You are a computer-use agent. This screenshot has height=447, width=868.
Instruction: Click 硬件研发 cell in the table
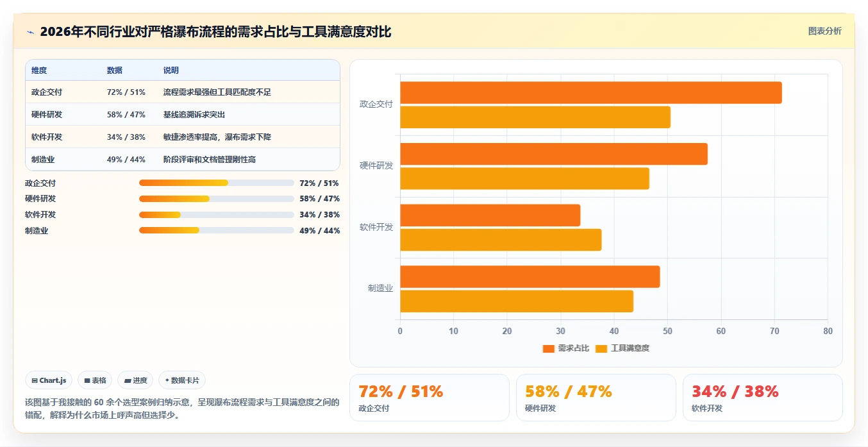tap(47, 115)
